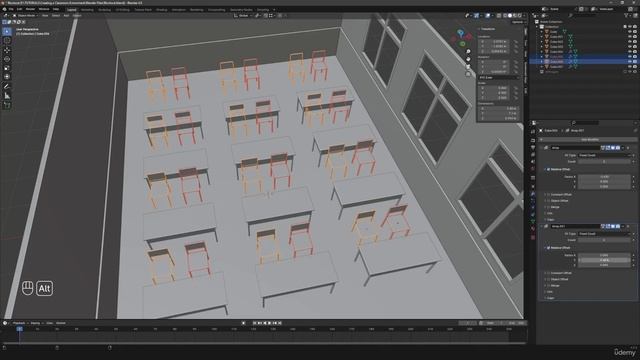Image resolution: width=640 pixels, height=360 pixels.
Task: Select the Annotate tool
Action: tap(7, 87)
